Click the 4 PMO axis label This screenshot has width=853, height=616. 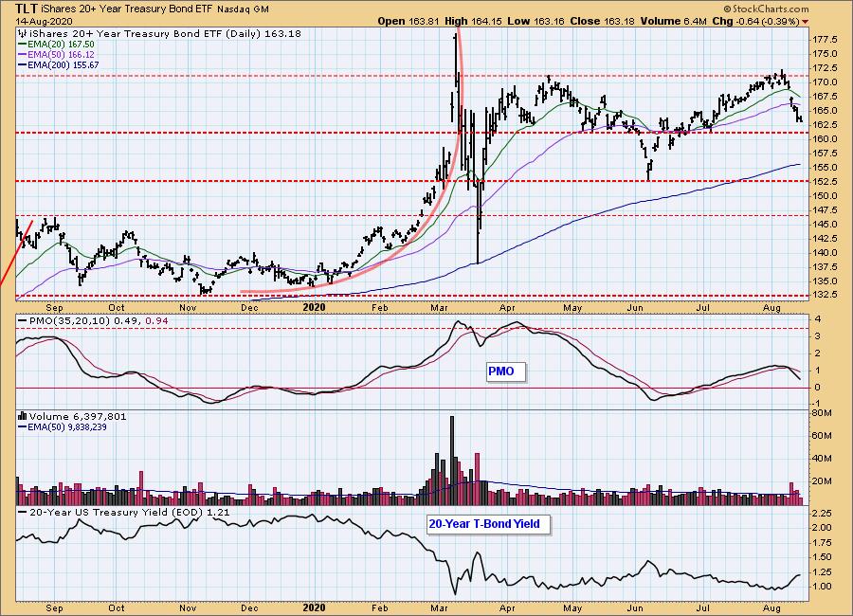pyautogui.click(x=818, y=319)
